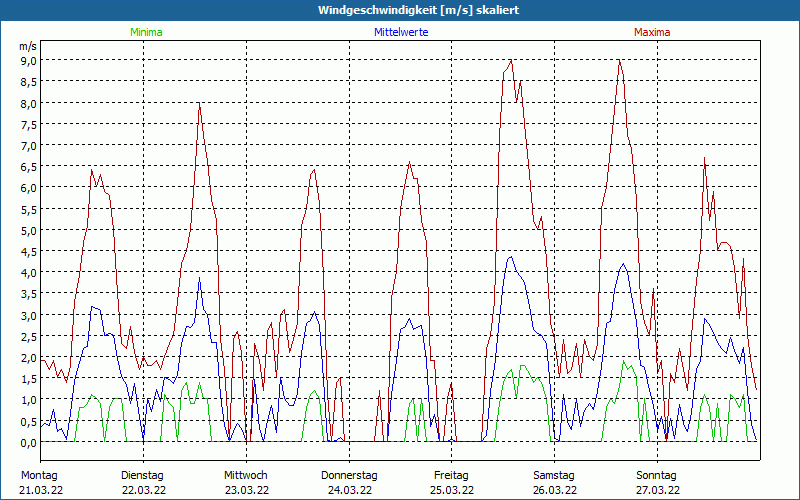
Task: Click the 6,0 y-axis value
Action: [28, 188]
